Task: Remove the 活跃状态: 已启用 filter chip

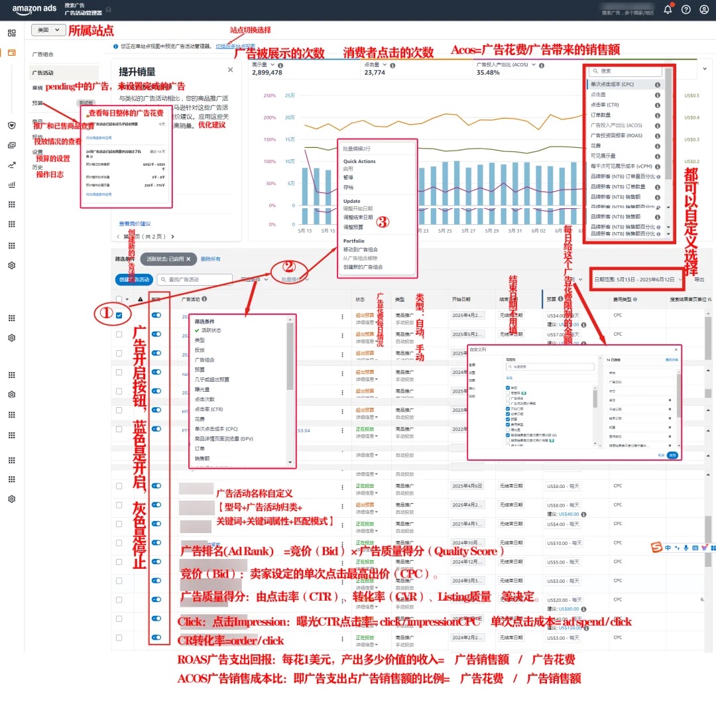Action: (x=188, y=259)
